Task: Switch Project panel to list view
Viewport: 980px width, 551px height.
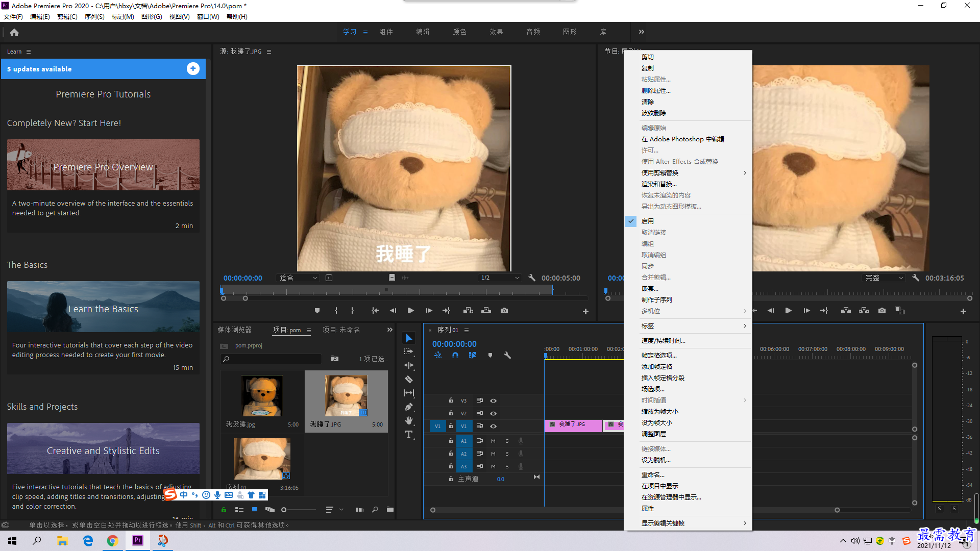Action: 239,510
